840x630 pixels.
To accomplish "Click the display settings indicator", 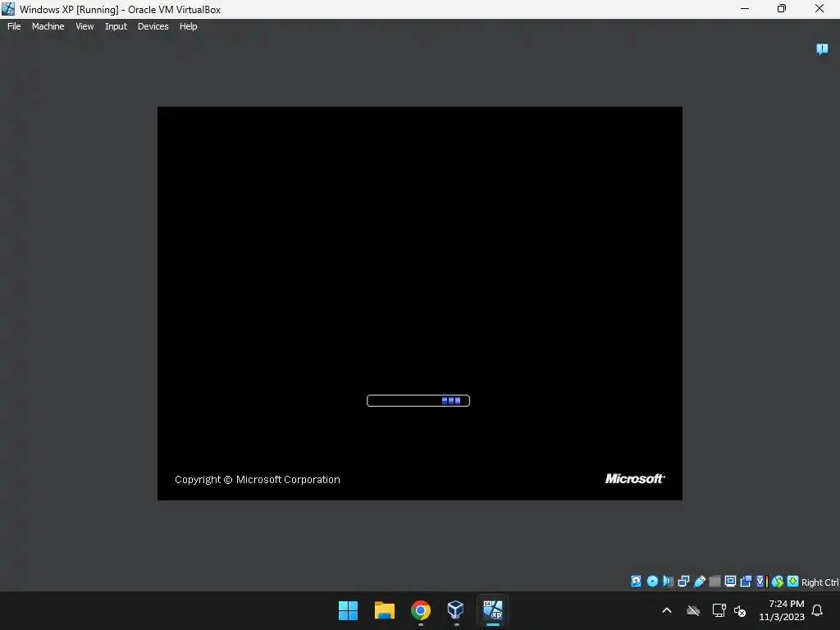I will 730,582.
